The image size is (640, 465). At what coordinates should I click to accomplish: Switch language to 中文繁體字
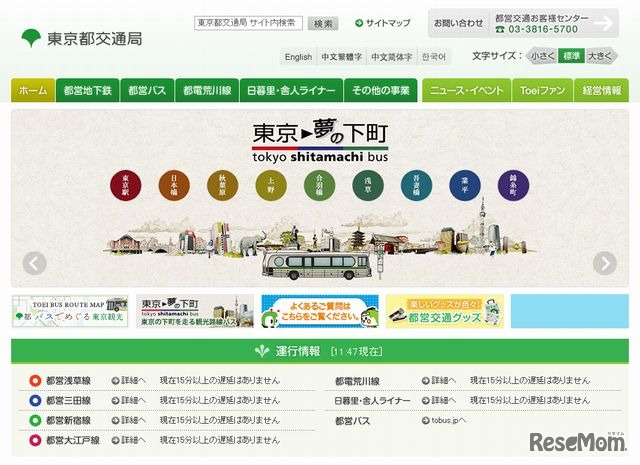(342, 57)
